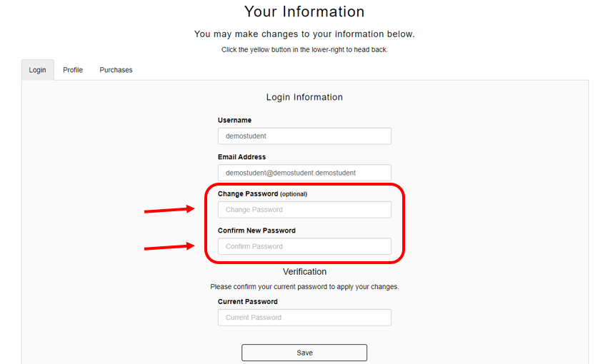The width and height of the screenshot is (613, 364).
Task: Click the Current Password label
Action: [x=247, y=301]
